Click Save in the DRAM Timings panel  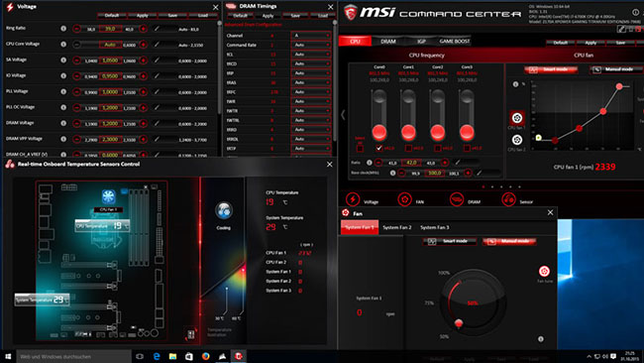pos(295,16)
